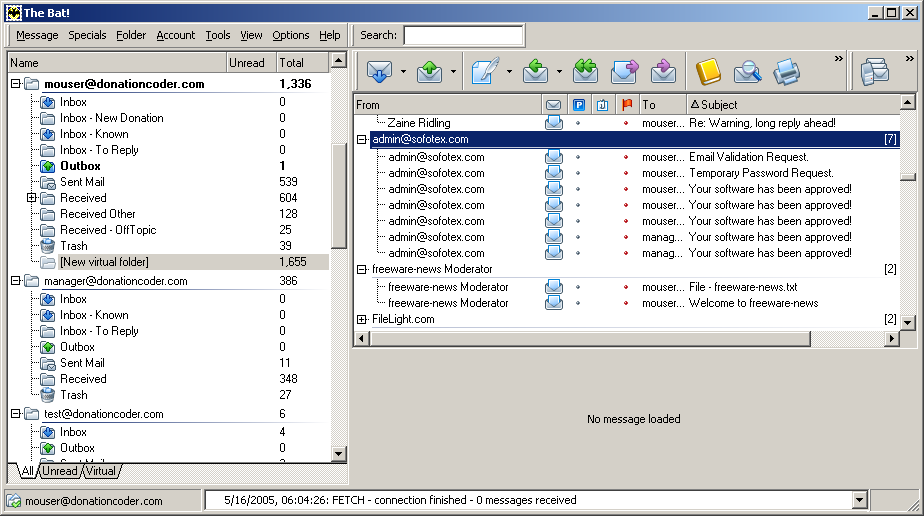Open the Help menu
The image size is (924, 516).
pyautogui.click(x=330, y=35)
